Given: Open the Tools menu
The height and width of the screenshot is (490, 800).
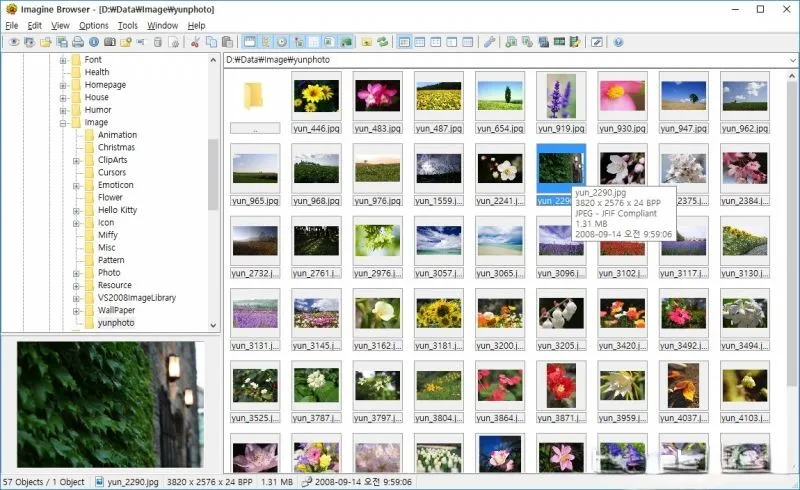Looking at the screenshot, I should [x=128, y=26].
